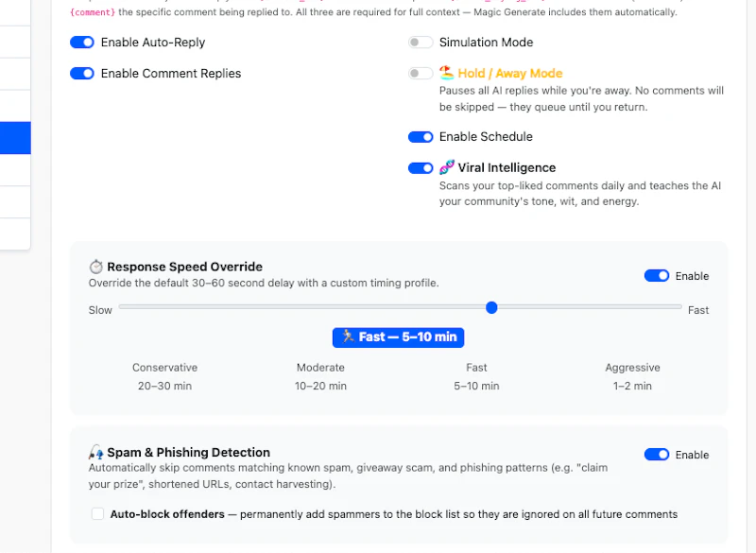Click the Slow label at the slider's left end
The width and height of the screenshot is (756, 553).
pyautogui.click(x=100, y=310)
